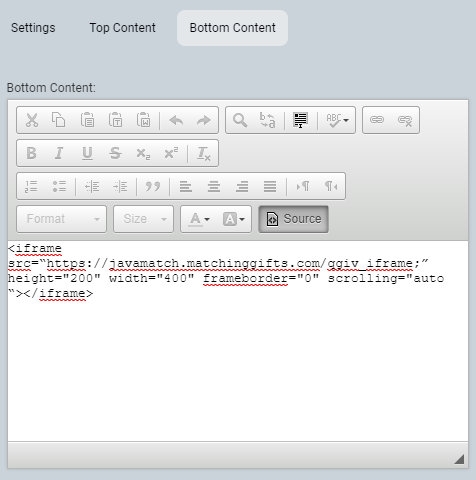Click the Redo arrow
This screenshot has width=476, height=480.
204,120
